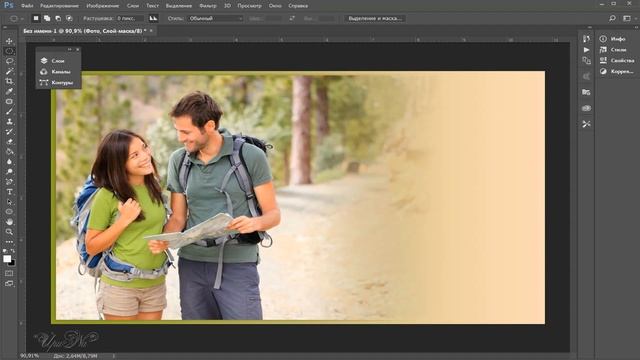Viewport: 640px width, 360px height.
Task: Click the search magnifier icon
Action: pos(612,18)
